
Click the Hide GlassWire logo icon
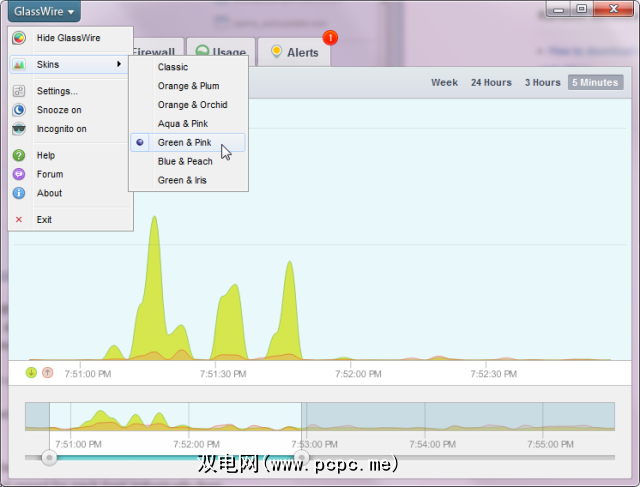pos(19,38)
